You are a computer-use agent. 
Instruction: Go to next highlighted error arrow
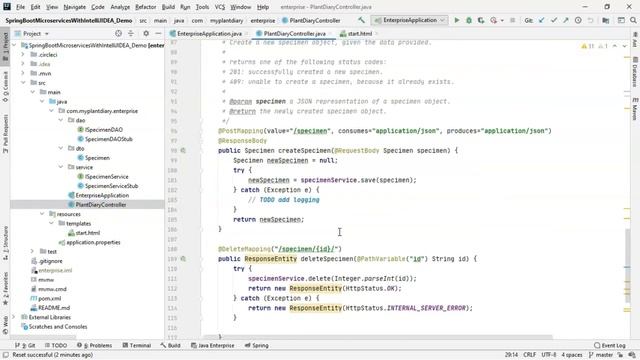[624, 46]
